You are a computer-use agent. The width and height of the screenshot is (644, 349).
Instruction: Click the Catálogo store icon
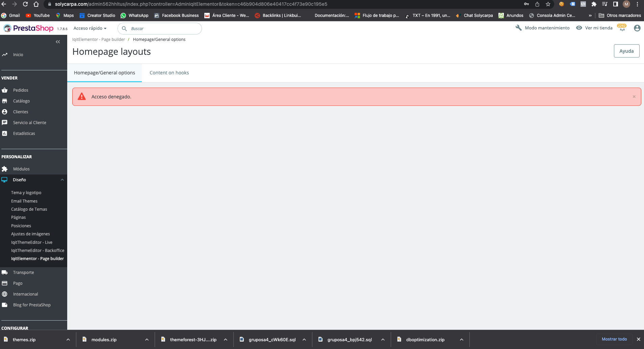pyautogui.click(x=5, y=101)
